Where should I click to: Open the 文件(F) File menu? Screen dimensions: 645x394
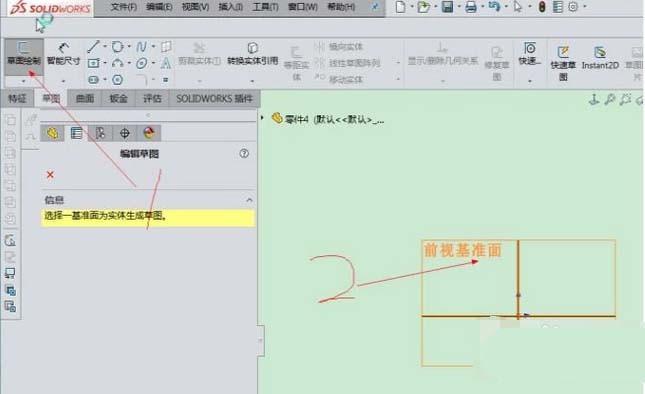pos(124,7)
